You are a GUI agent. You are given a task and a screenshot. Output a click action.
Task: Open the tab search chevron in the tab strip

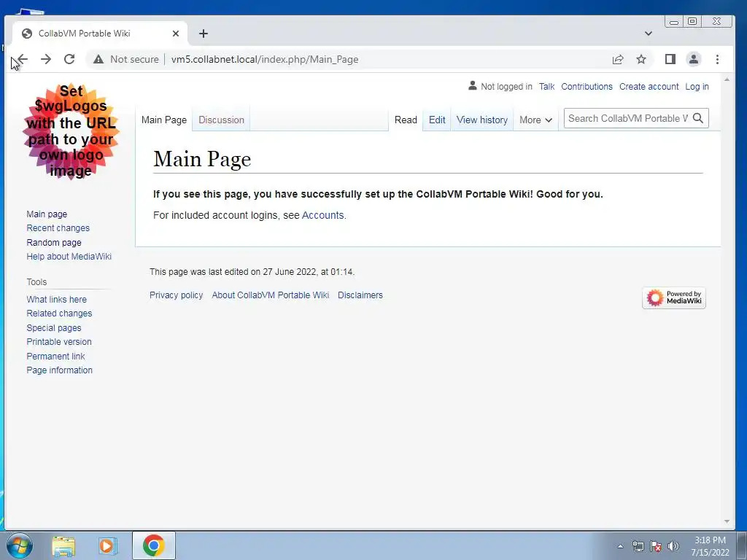pos(649,34)
